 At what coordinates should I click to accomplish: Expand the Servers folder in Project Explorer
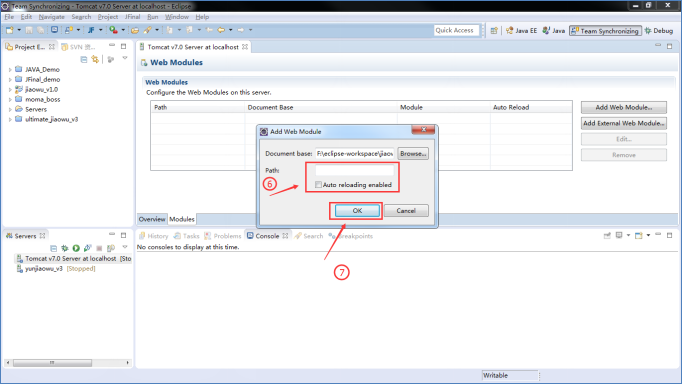pyautogui.click(x=10, y=109)
